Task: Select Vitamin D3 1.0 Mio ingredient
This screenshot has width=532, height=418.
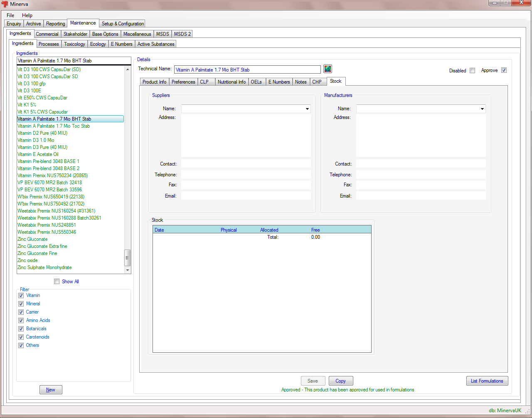Action: click(36, 140)
